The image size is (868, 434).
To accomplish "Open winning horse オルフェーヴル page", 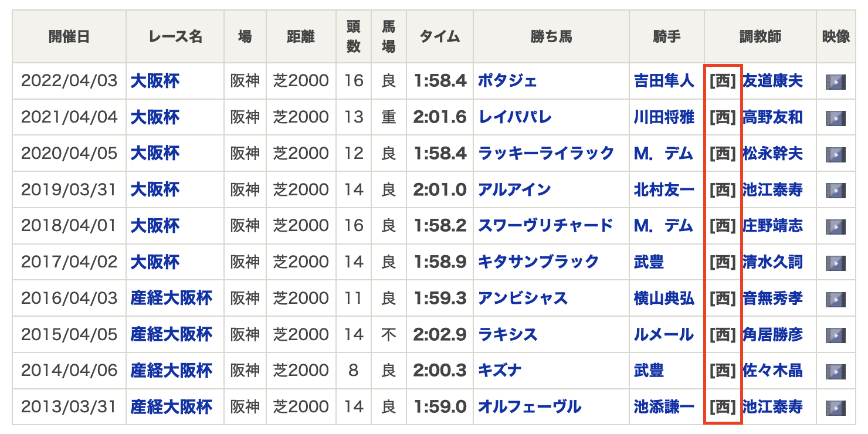I will pos(530,406).
